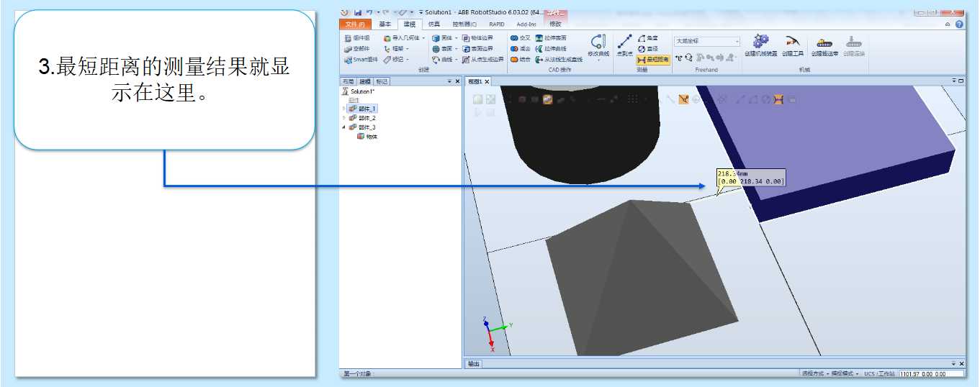Viewport: 980px width, 387px height.
Task: Open the browser panel options arrow
Action: point(449,81)
